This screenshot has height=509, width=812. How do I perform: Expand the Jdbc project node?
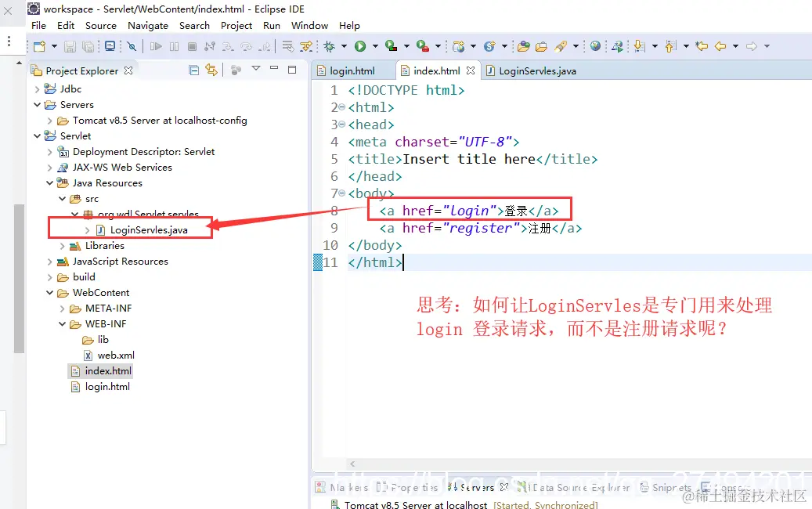click(x=37, y=89)
